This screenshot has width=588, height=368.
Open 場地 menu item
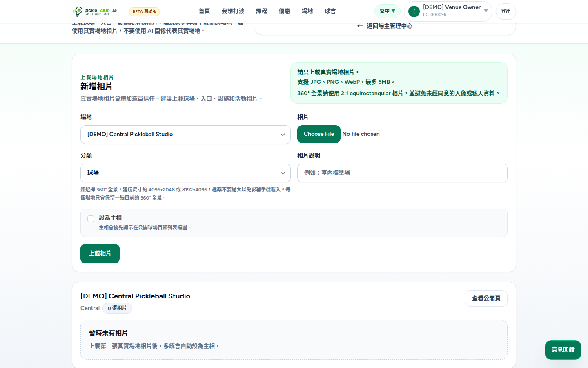pyautogui.click(x=307, y=11)
